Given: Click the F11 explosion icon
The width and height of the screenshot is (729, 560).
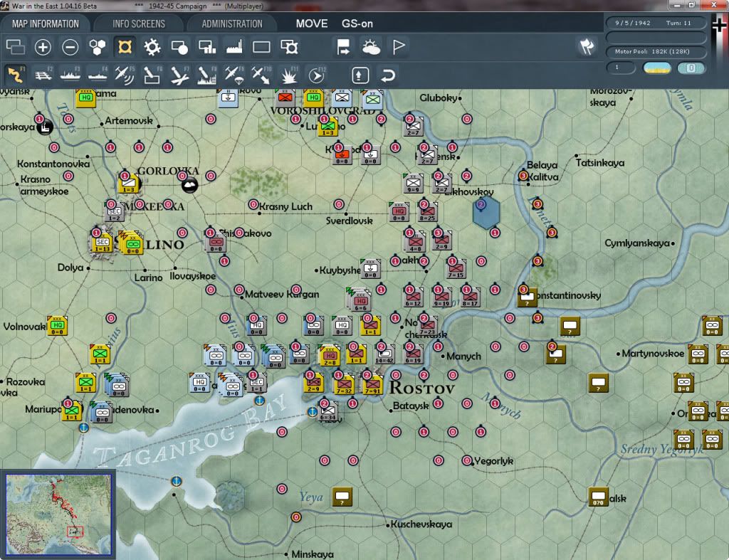Looking at the screenshot, I should tap(289, 75).
